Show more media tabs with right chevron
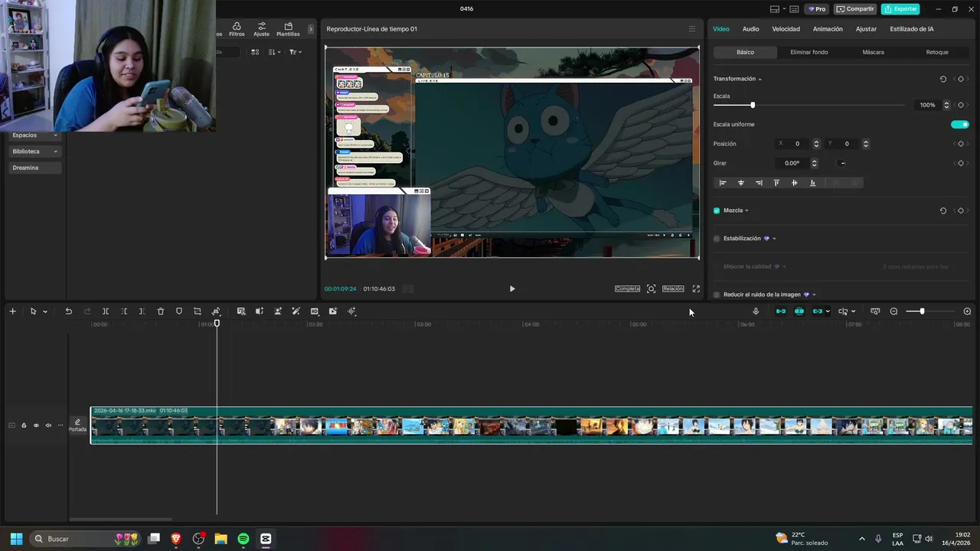This screenshot has width=980, height=551. coord(310,29)
